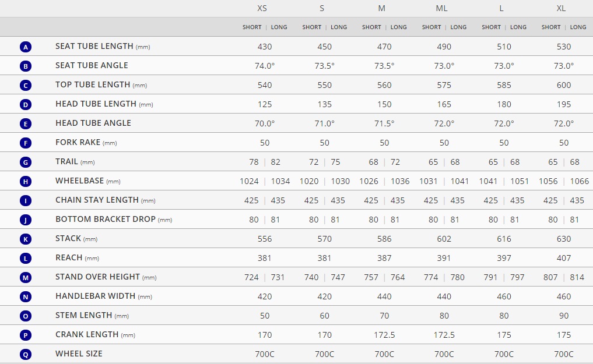Click the circled O stem length icon
Viewport: 593px width, 364px height.
tap(26, 316)
